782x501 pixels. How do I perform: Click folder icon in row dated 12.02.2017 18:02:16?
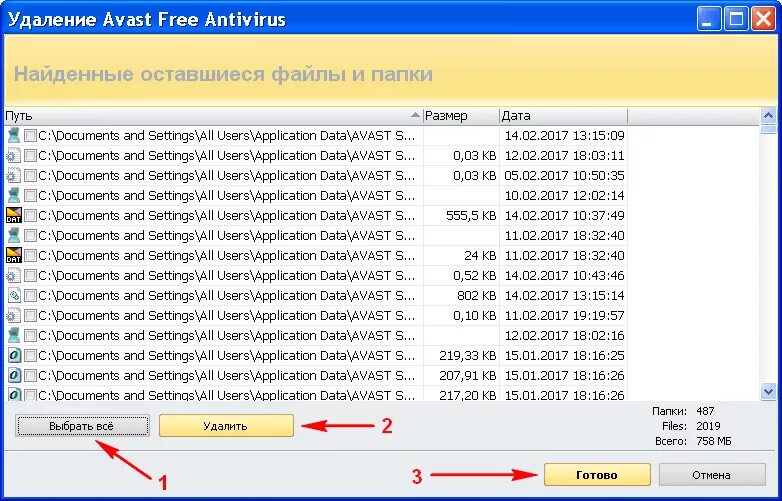[13, 335]
